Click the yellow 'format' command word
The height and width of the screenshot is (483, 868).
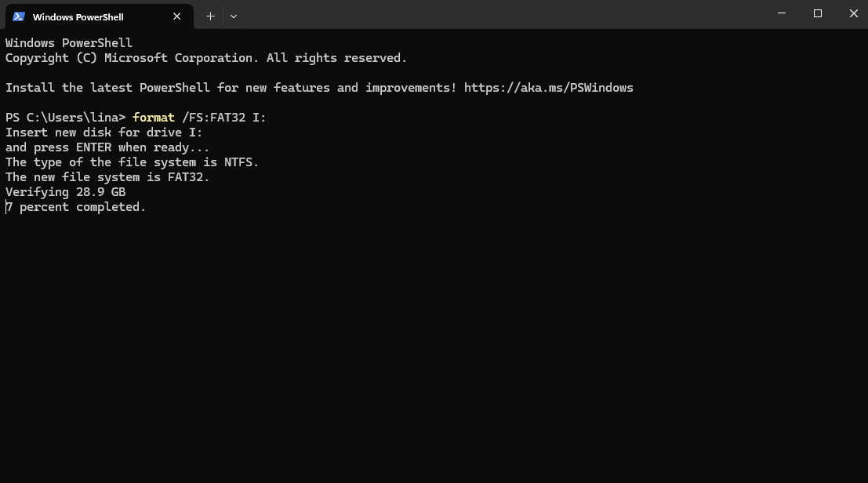(154, 118)
